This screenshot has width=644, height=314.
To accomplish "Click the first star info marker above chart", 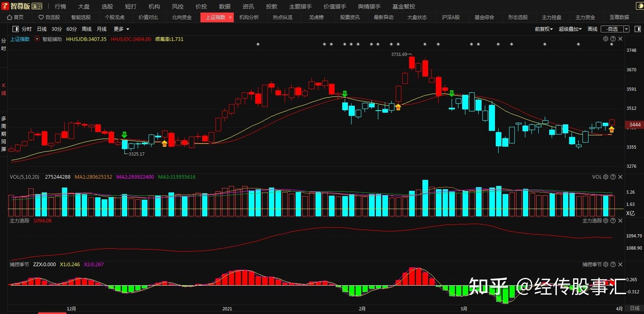I will [x=258, y=44].
